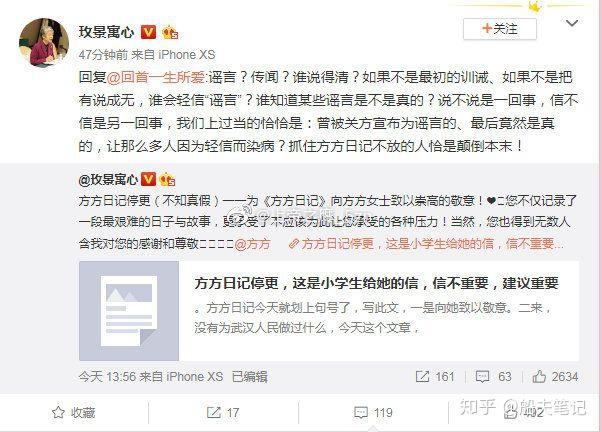602x432 pixels.
Task: Open the bottom comments tab showing 119
Action: (x=374, y=413)
